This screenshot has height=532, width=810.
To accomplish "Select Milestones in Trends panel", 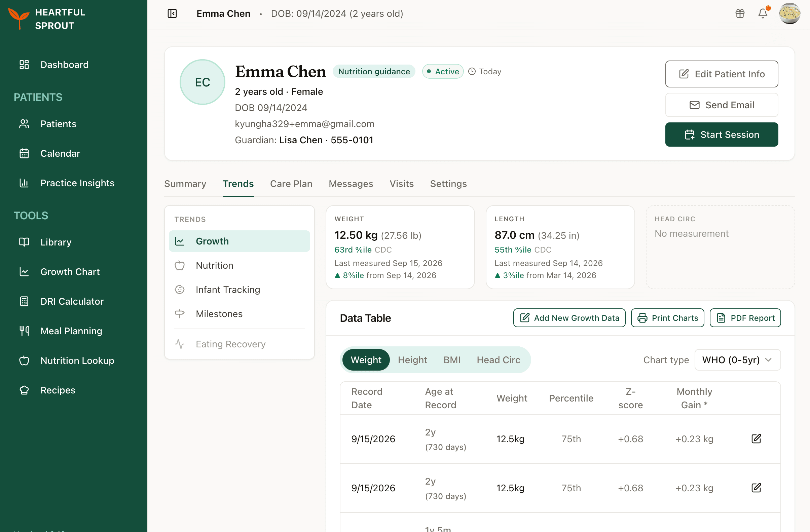I will 239,314.
